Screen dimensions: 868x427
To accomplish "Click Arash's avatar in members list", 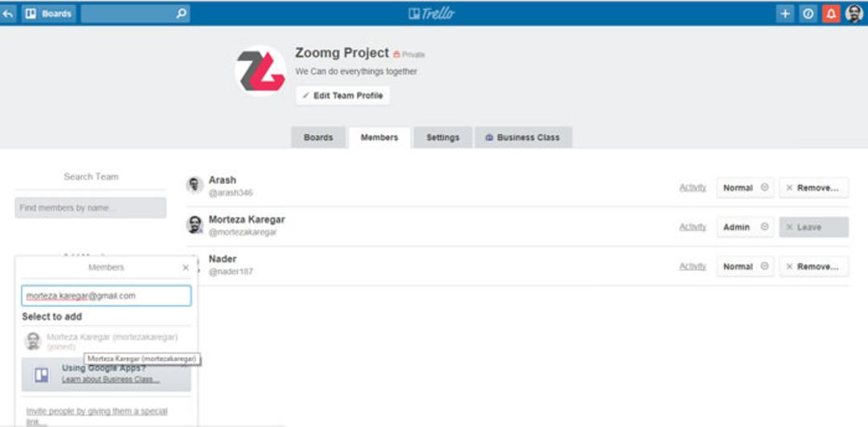I will click(194, 185).
